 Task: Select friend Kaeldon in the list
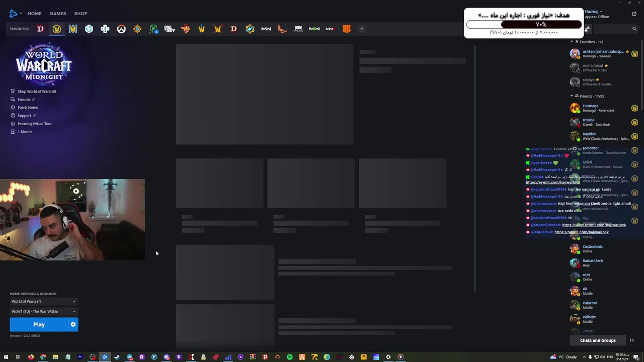click(x=604, y=136)
